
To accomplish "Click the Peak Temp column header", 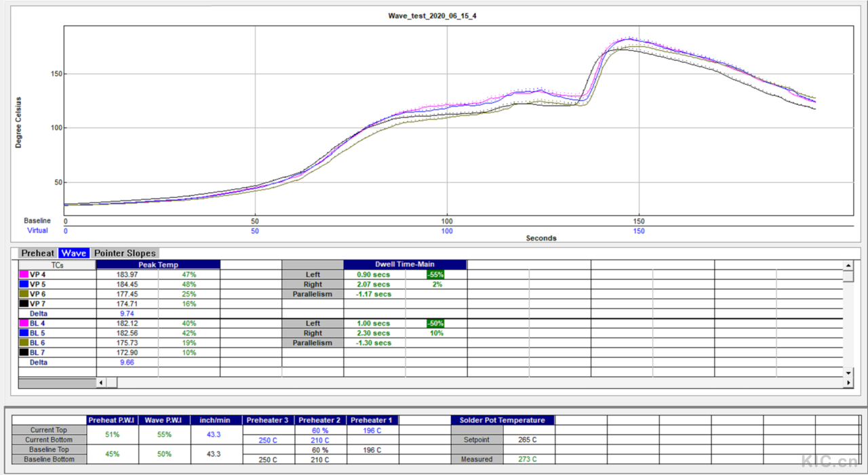I will [158, 265].
